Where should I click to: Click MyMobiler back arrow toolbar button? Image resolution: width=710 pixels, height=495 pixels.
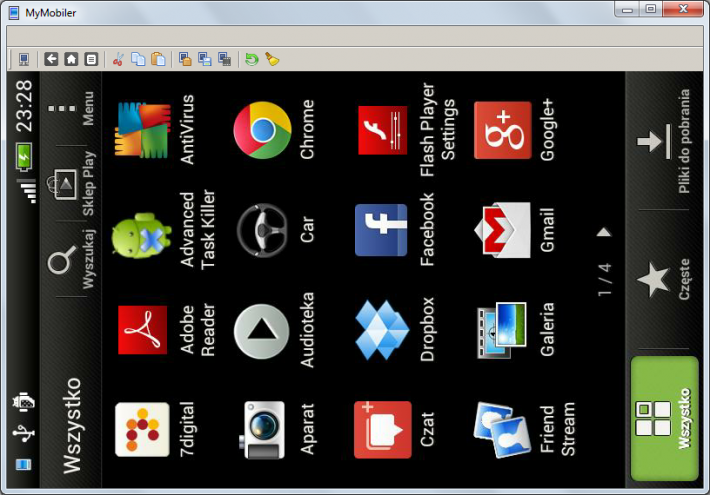[x=51, y=59]
